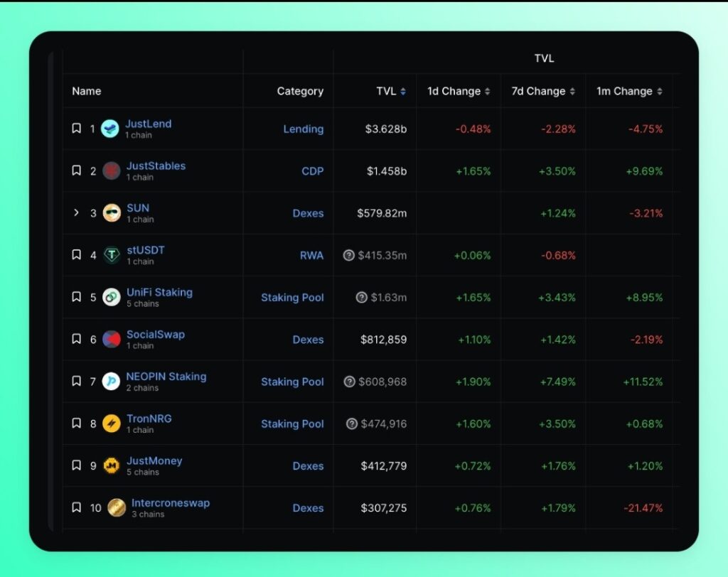This screenshot has height=577, width=728.
Task: Open Dexes category in Intercroneswap row
Action: point(308,508)
